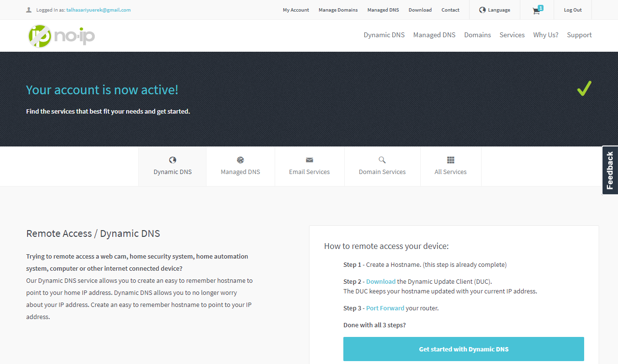Switch to the Email Services tab
This screenshot has height=364, width=618.
[x=309, y=166]
